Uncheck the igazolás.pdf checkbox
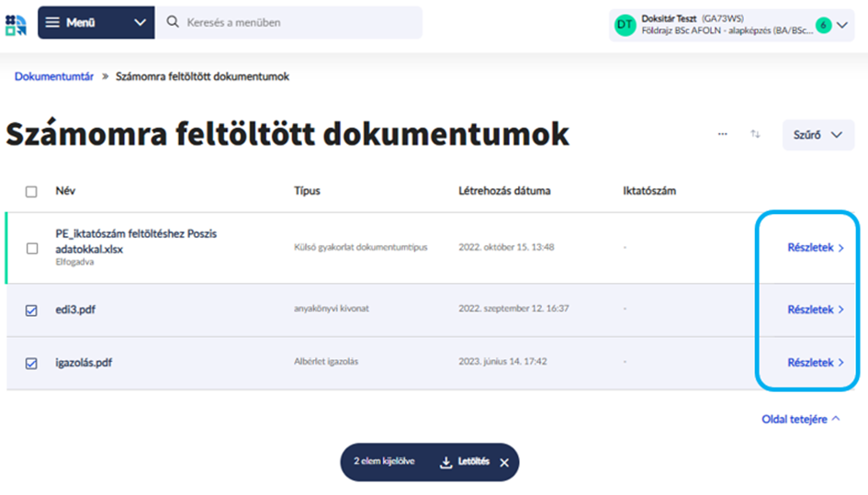This screenshot has width=868, height=495. (32, 363)
